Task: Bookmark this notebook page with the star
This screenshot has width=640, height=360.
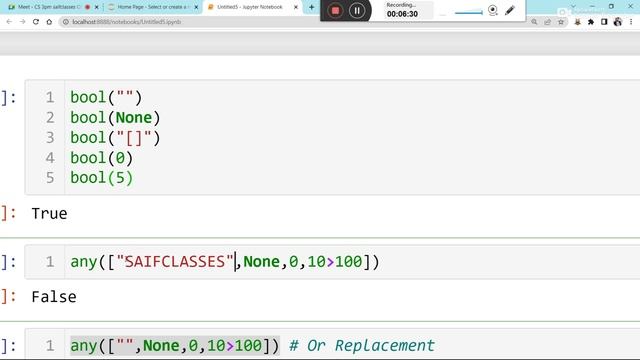Action: (561, 22)
